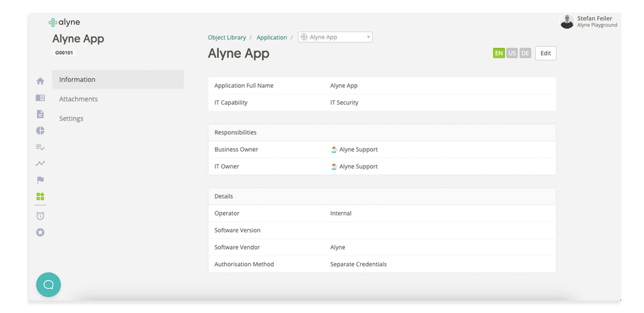Switch language to US
Viewport: 644px width, 313px height.
tap(512, 53)
